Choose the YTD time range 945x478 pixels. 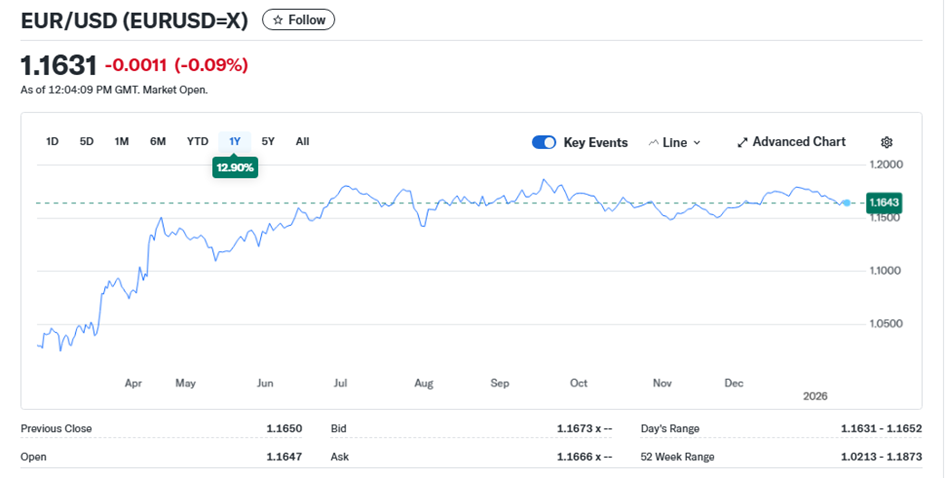[x=198, y=142]
